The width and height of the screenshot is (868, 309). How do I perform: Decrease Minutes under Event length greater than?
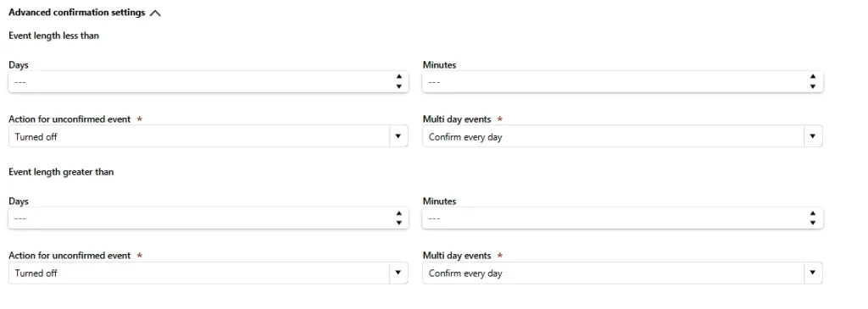coord(813,223)
